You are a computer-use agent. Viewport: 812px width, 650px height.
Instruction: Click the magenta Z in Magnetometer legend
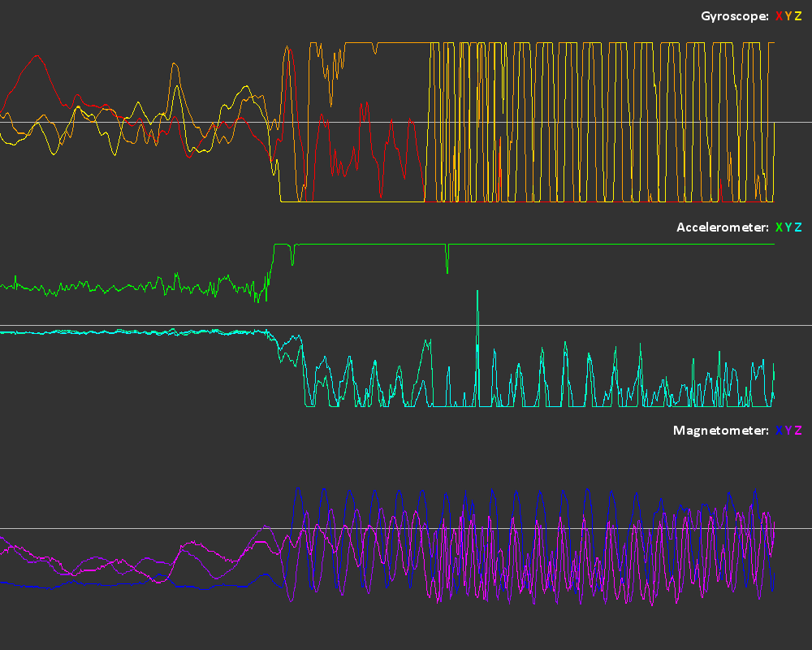point(798,431)
